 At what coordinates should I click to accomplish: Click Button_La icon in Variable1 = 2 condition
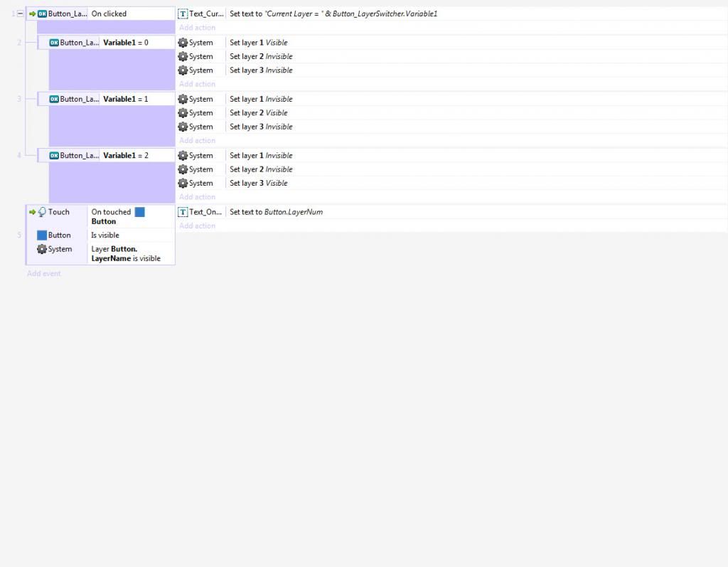click(x=54, y=156)
